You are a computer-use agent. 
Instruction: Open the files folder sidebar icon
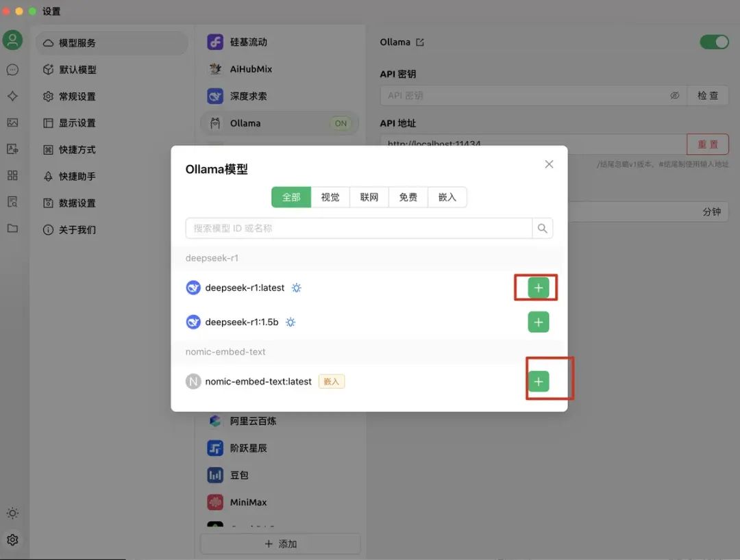pos(13,228)
